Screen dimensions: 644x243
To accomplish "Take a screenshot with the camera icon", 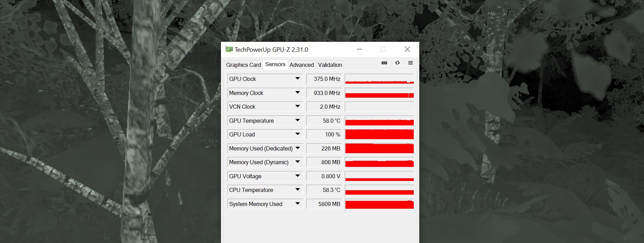I will pos(384,63).
